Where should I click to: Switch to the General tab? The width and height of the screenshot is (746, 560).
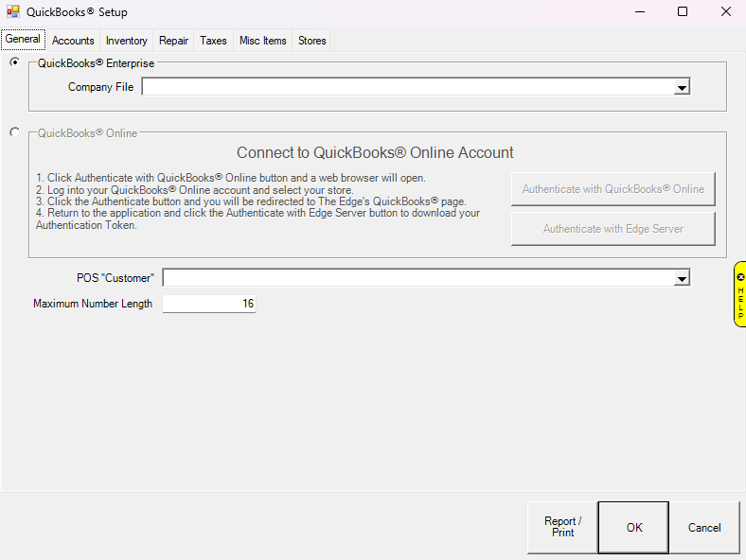click(x=23, y=40)
